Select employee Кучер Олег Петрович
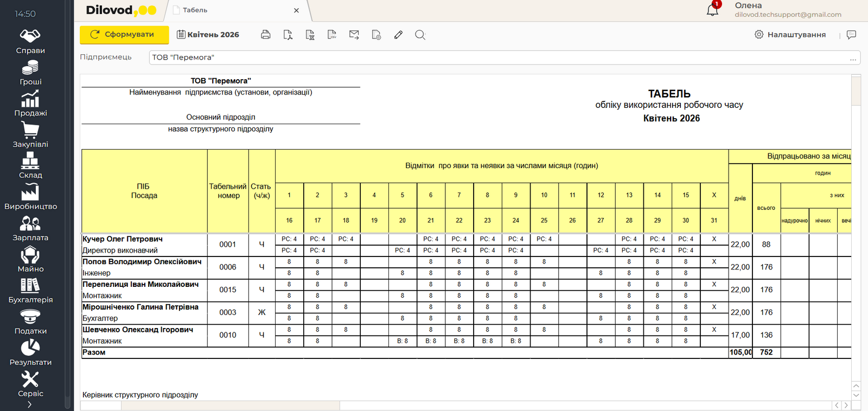This screenshot has height=411, width=868. [123, 239]
